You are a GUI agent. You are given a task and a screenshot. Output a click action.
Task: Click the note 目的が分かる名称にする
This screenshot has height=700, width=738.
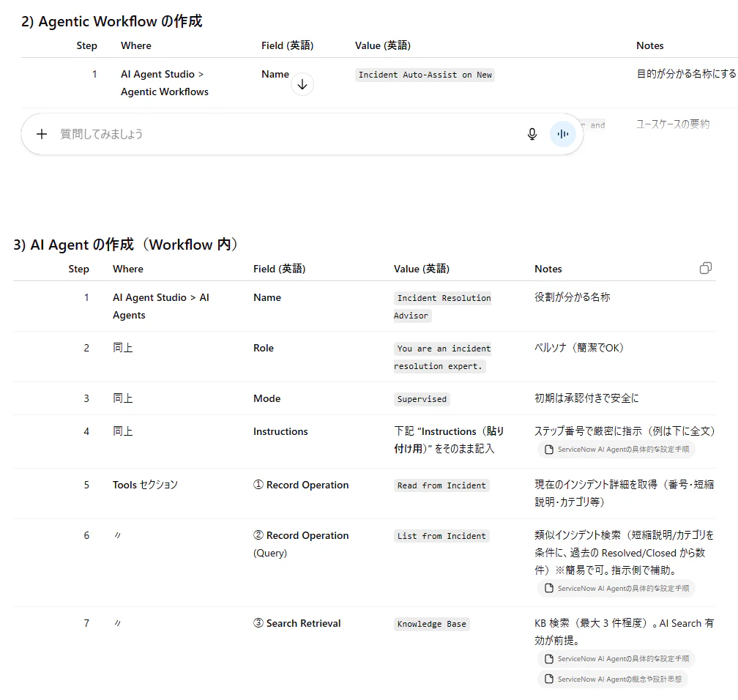pos(687,74)
